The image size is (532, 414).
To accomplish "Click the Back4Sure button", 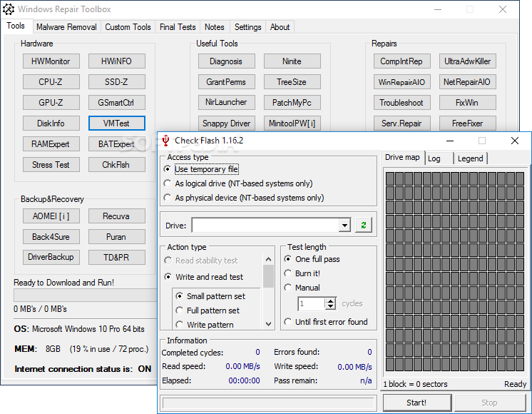I will (51, 237).
